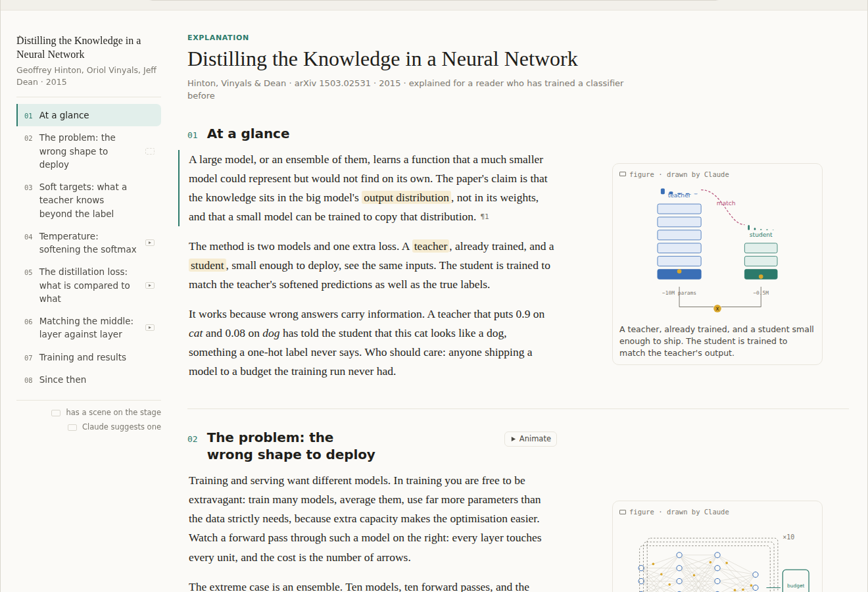Click the figure icon in the second figure header
Screen dimensions: 868x592
tap(623, 512)
